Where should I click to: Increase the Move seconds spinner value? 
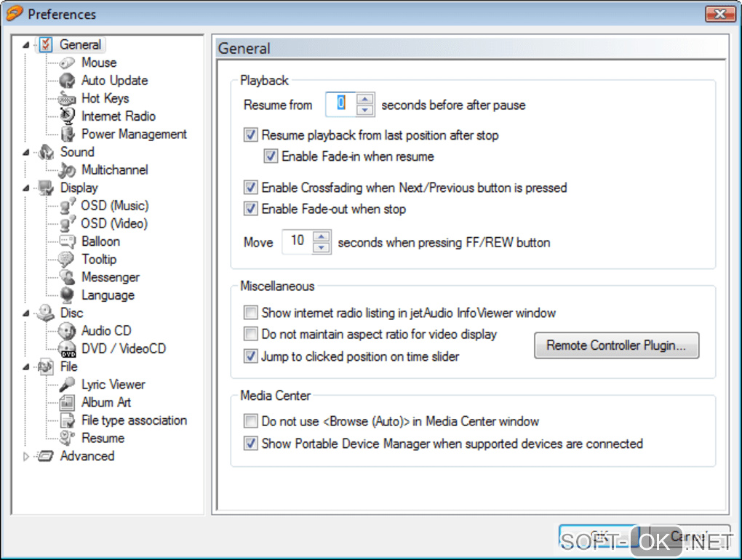click(x=322, y=236)
